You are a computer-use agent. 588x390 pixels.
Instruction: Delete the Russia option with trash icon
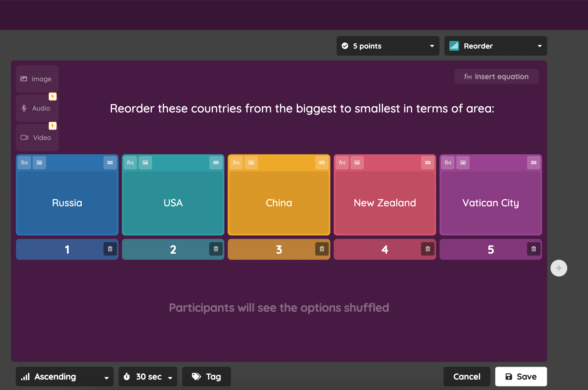point(110,249)
